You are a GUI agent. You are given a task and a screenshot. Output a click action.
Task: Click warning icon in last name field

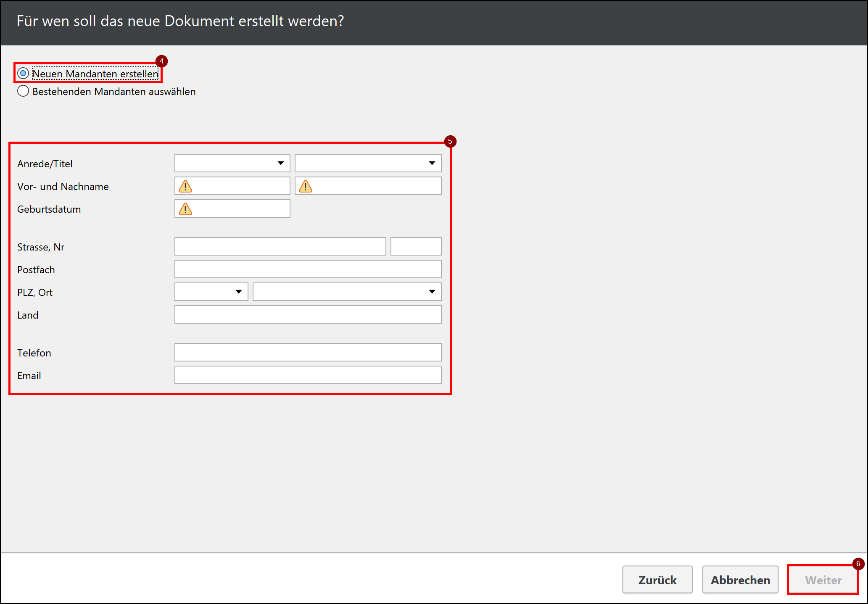[x=306, y=186]
